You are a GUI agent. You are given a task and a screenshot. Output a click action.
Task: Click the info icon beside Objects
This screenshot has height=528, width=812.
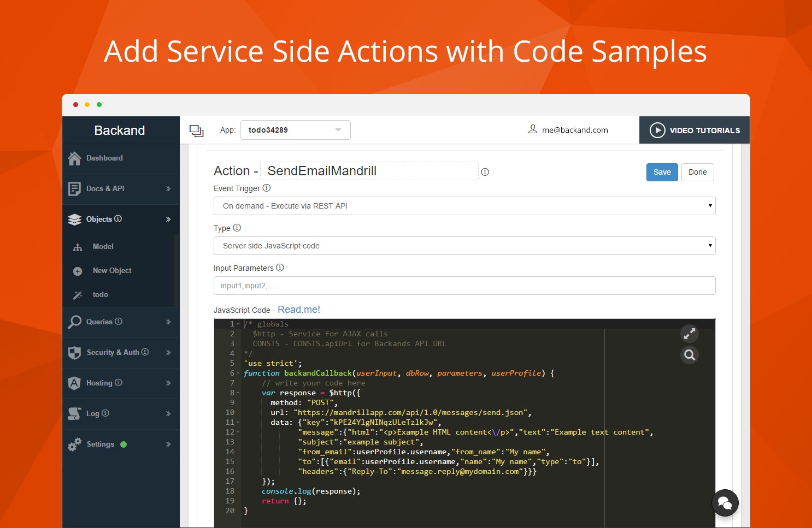[x=118, y=218]
